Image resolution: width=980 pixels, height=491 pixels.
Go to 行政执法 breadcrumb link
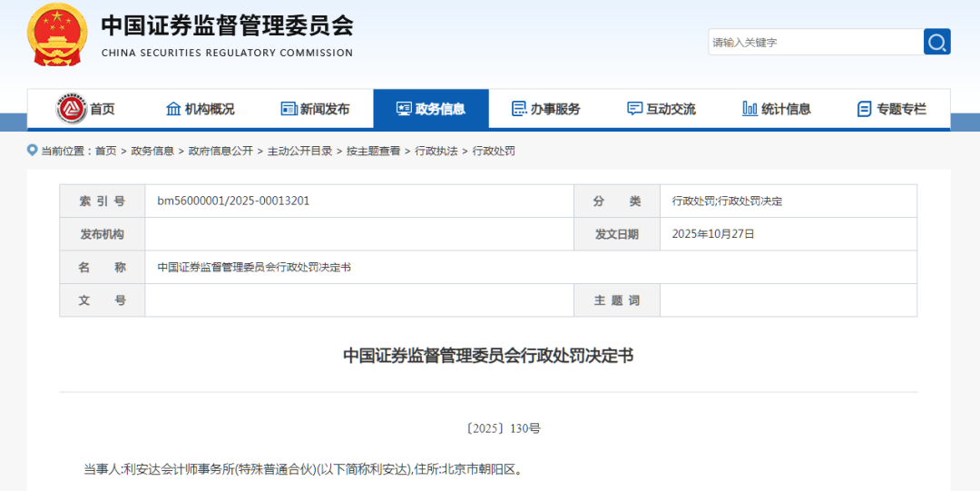(436, 151)
